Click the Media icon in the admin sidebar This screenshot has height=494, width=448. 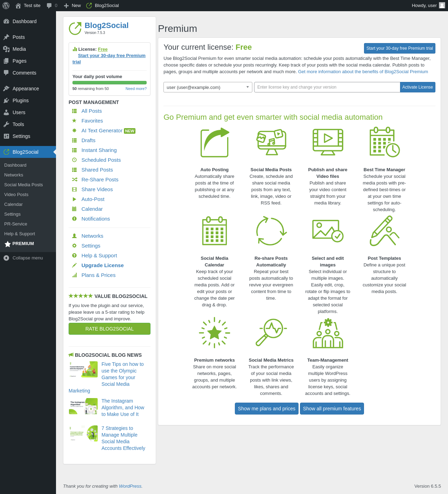tap(6, 49)
